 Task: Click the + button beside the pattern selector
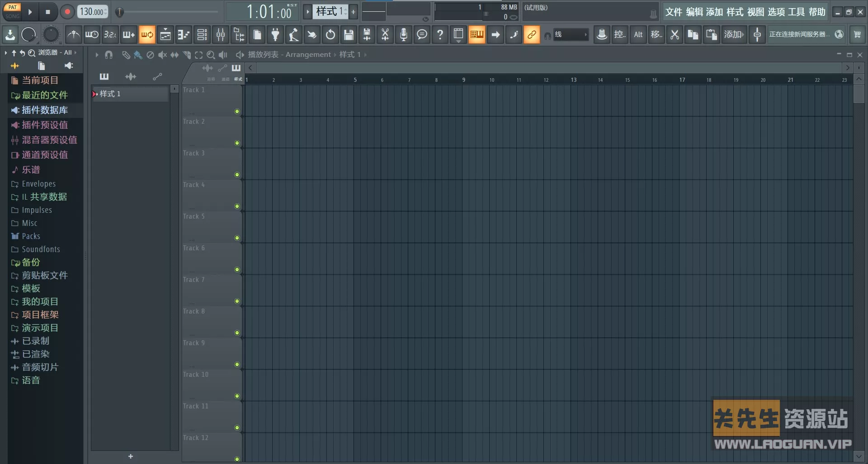coord(353,12)
